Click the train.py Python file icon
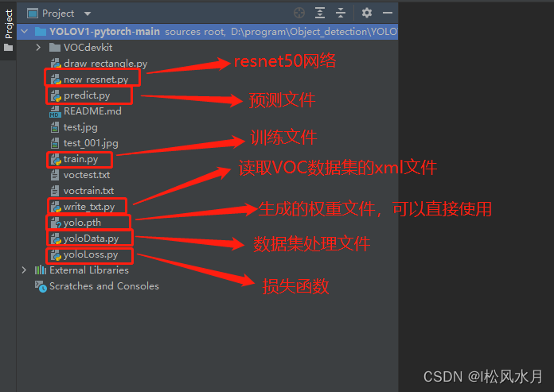554x392 pixels. click(56, 159)
